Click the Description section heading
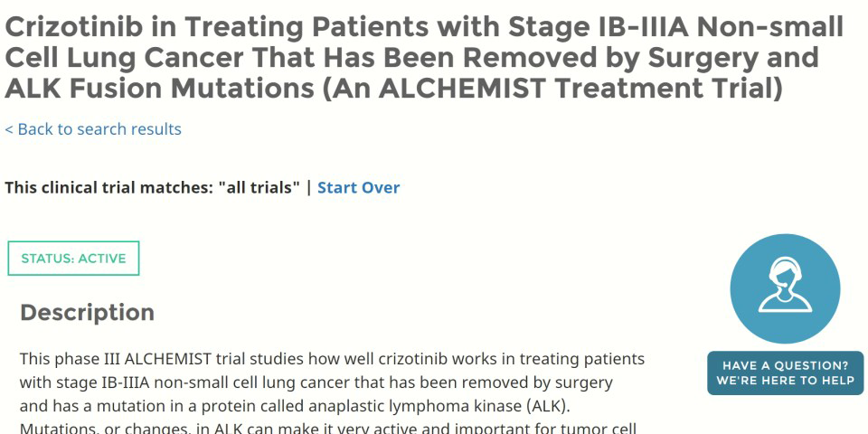 click(x=88, y=313)
